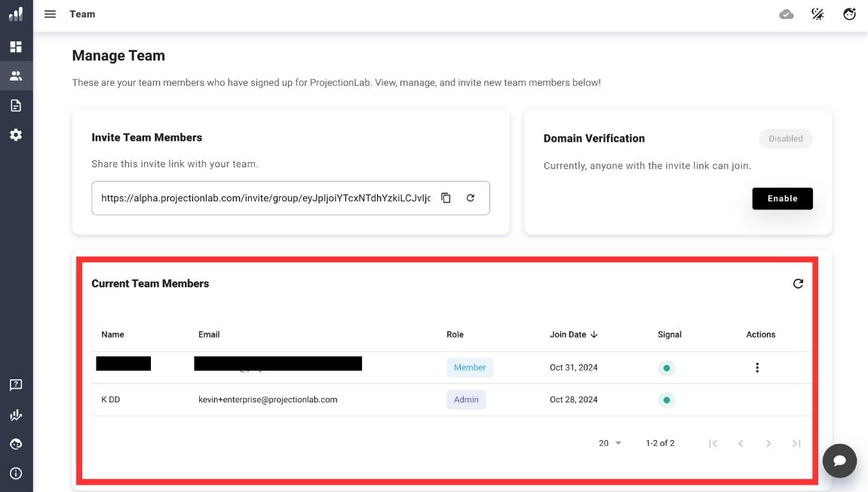Click the invite link URL field
The width and height of the screenshot is (868, 492).
click(265, 198)
